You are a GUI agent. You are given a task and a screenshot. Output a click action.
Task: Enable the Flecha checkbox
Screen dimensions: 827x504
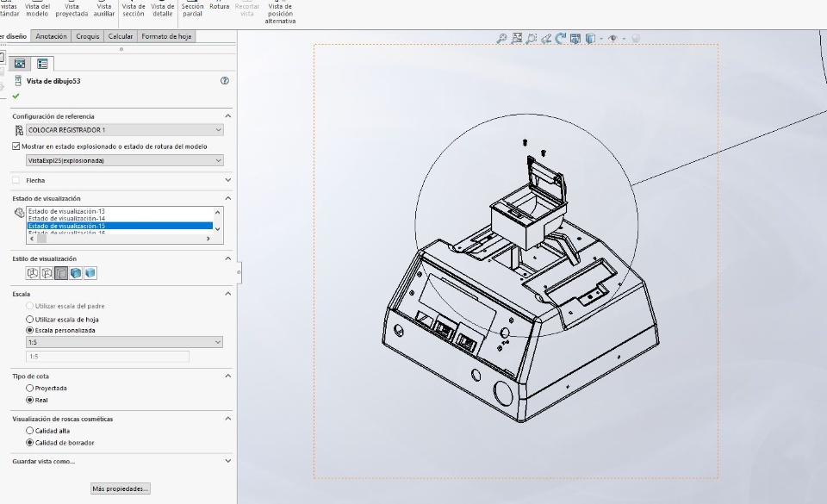point(16,180)
